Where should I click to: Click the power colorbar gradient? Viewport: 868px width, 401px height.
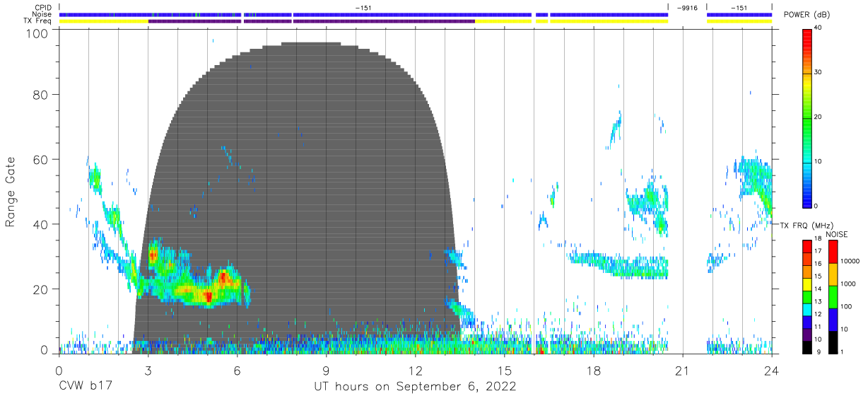(808, 117)
